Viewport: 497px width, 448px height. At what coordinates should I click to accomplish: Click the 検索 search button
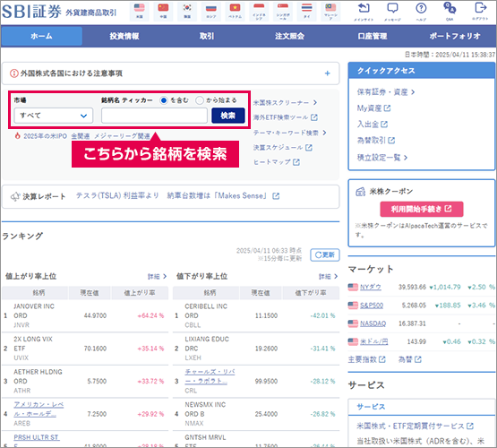coord(228,116)
